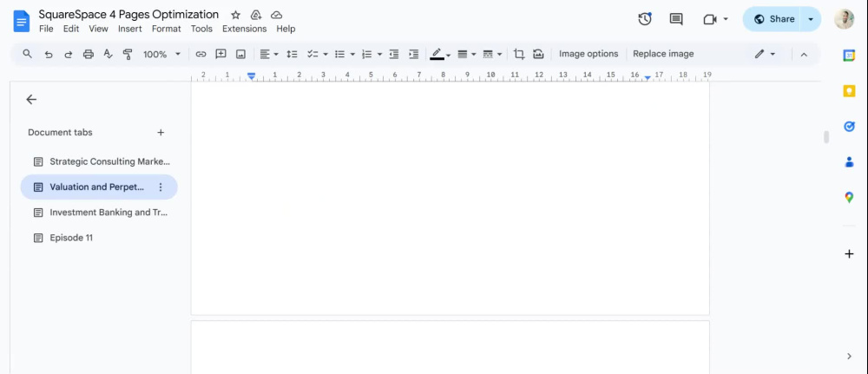Click the Share button
868x374 pixels.
[x=774, y=19]
